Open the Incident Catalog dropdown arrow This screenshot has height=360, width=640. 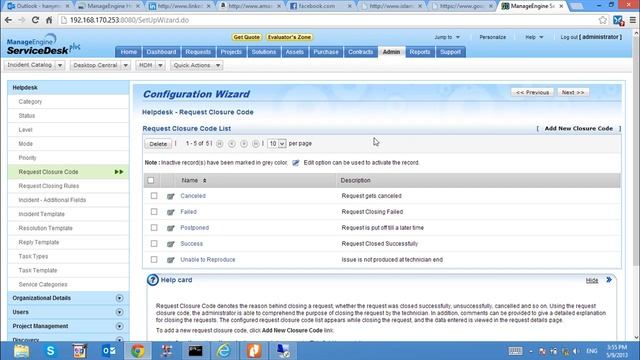coord(60,65)
